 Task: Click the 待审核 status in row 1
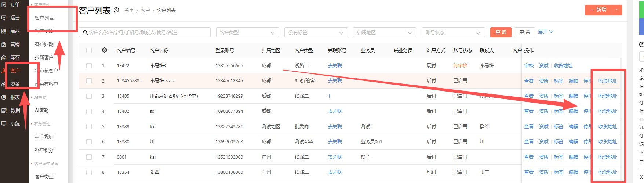pyautogui.click(x=460, y=66)
